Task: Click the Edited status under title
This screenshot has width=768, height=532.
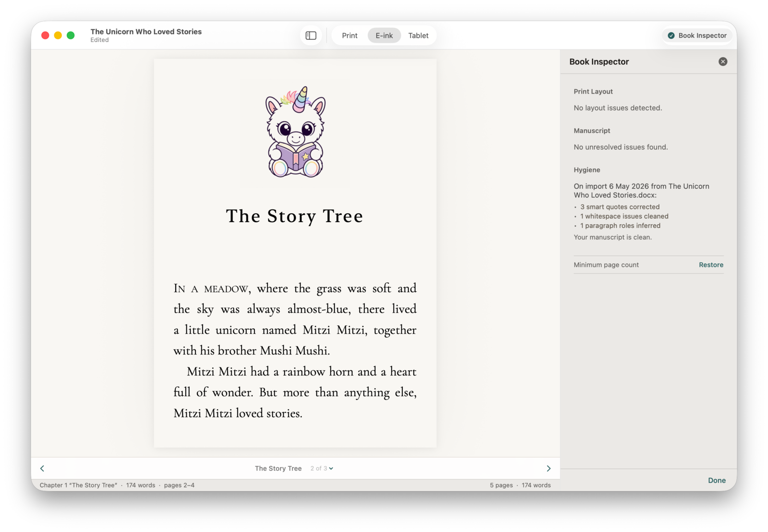Action: (x=99, y=40)
